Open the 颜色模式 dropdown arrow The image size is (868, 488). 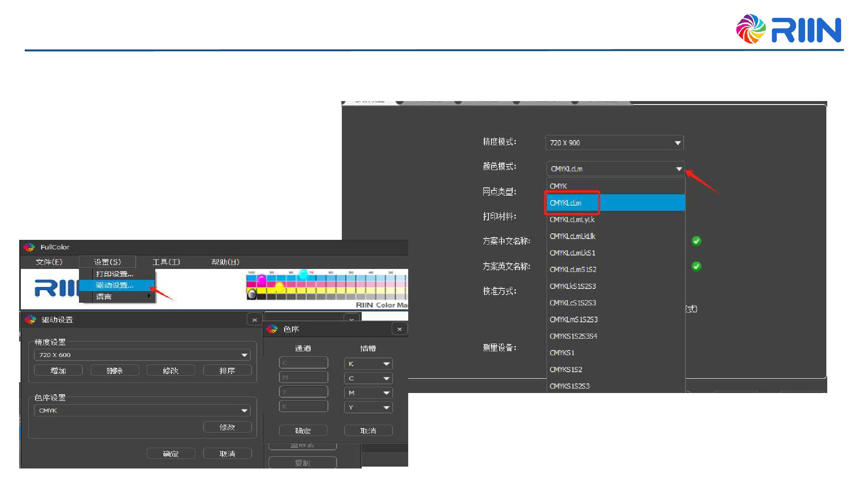679,169
